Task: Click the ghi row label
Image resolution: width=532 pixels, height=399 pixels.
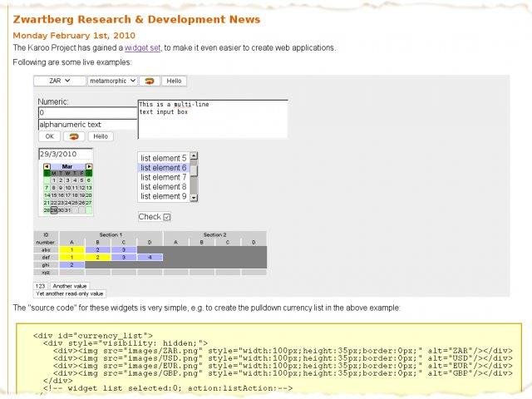Action: pos(47,265)
